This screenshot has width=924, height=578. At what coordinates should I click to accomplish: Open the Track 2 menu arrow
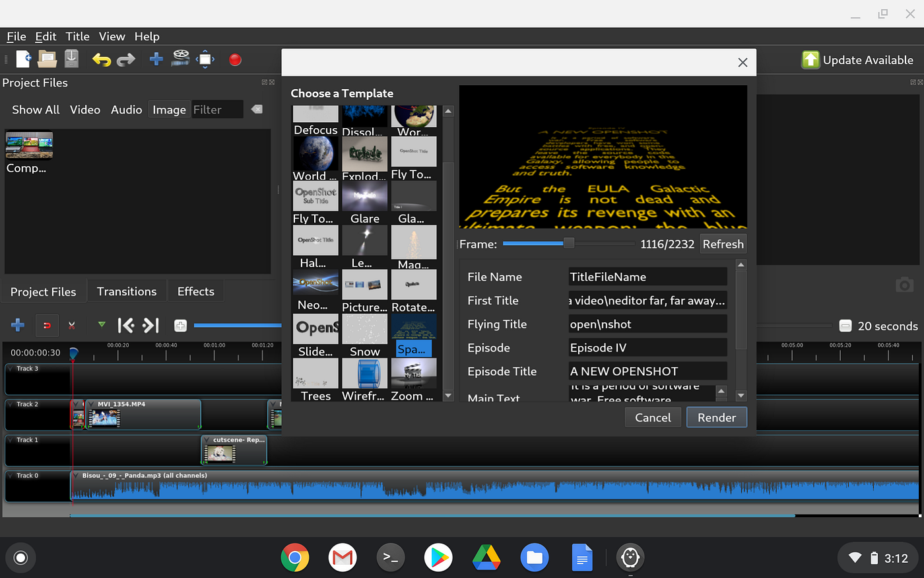(11, 404)
